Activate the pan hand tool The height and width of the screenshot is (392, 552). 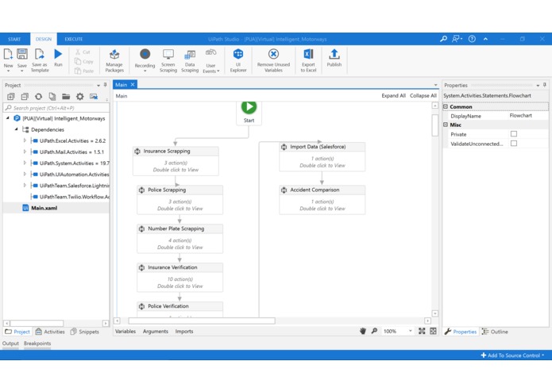pyautogui.click(x=363, y=331)
